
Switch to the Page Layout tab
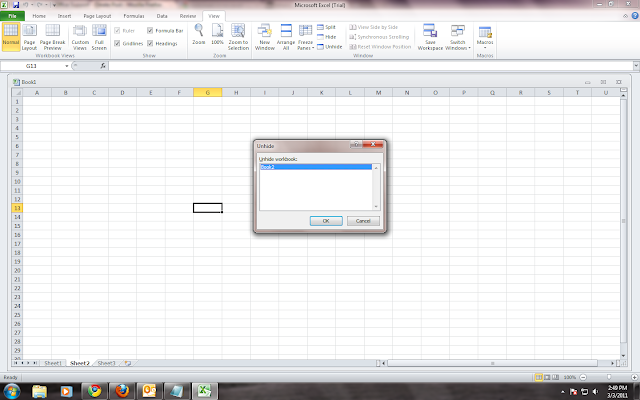coord(97,16)
